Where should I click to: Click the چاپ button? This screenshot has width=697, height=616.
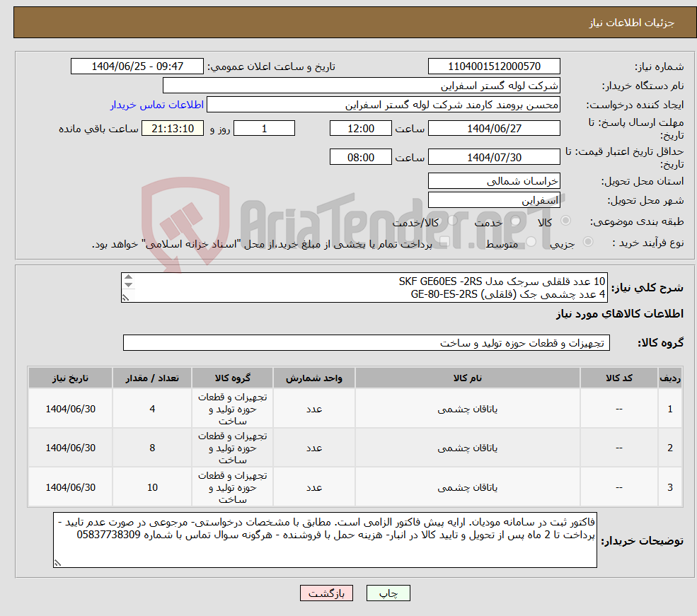[x=388, y=593]
